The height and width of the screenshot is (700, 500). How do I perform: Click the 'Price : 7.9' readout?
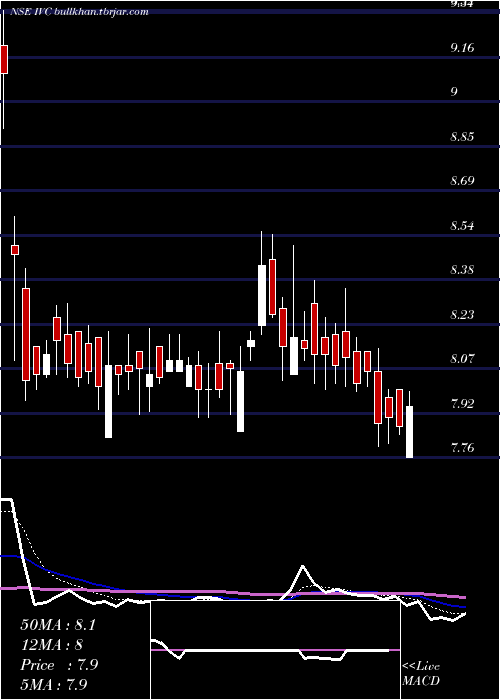pos(59,665)
